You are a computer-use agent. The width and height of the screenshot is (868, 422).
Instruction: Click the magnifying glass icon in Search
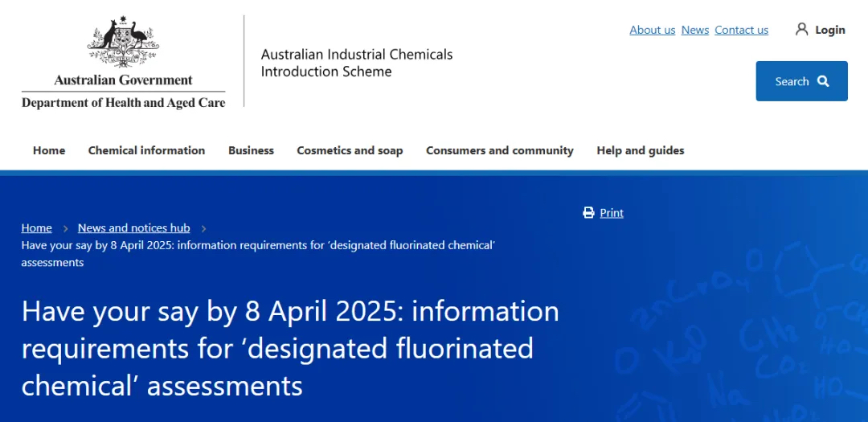(823, 81)
